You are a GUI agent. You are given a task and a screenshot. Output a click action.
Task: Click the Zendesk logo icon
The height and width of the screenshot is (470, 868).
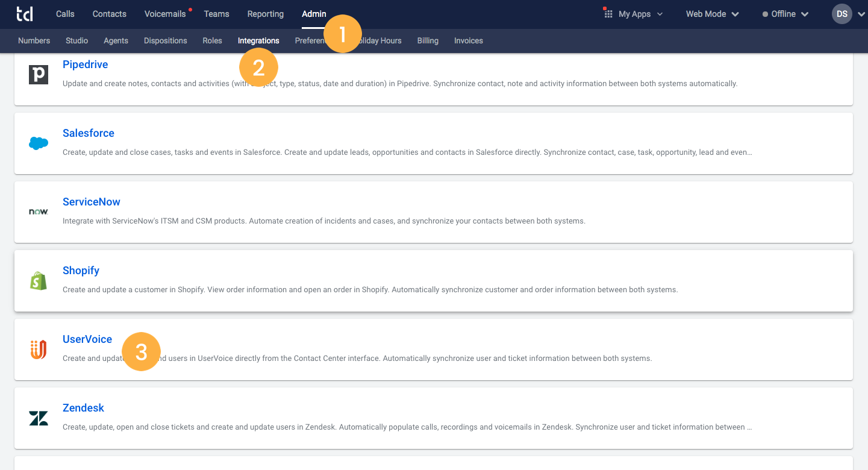click(39, 418)
